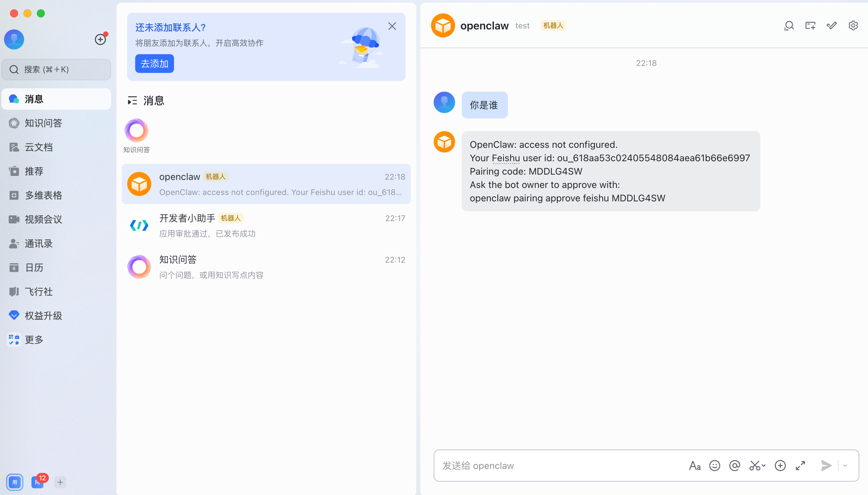Click the 去添加 button
Screen dimensions: 868x495
[x=154, y=64]
